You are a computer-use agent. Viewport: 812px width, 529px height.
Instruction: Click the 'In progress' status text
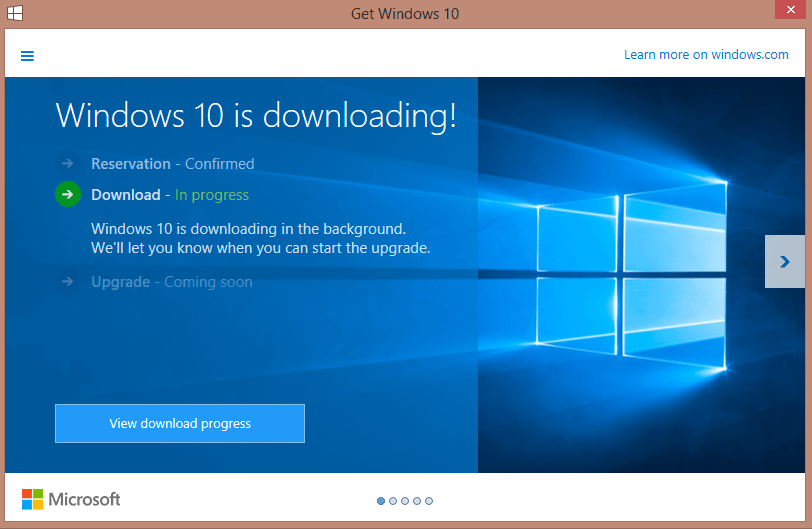tap(212, 195)
